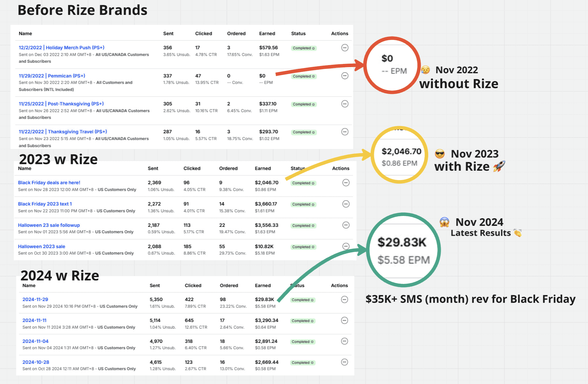Select the Earned column header in 2022 table
This screenshot has width=588, height=384.
267,34
